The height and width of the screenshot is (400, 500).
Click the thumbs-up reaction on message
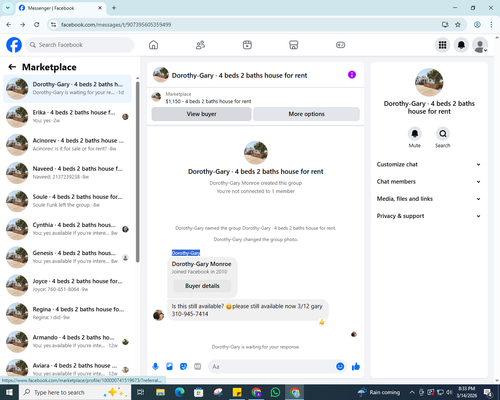[322, 322]
